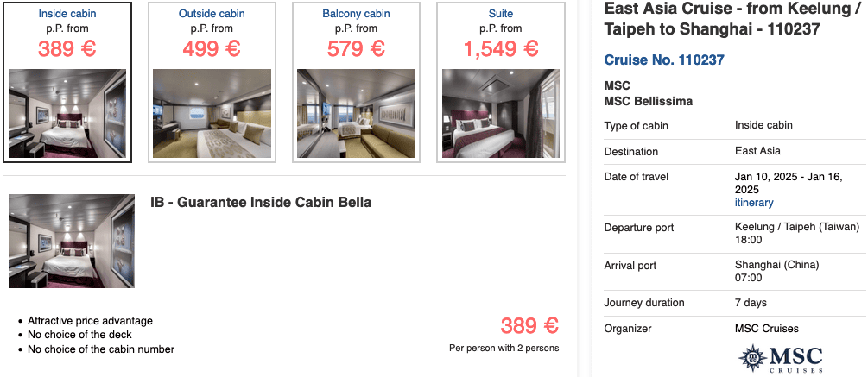Open the Outside cabin photo
This screenshot has width=868, height=377.
(x=212, y=113)
